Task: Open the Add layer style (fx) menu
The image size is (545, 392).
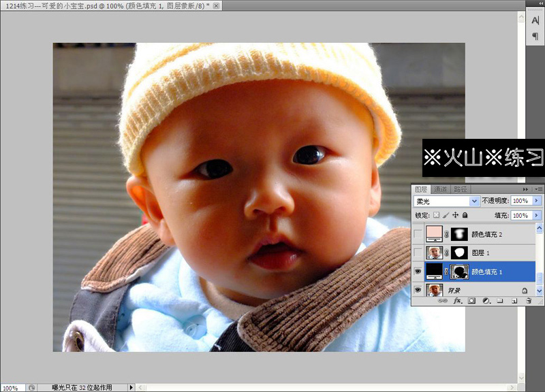Action: 458,301
